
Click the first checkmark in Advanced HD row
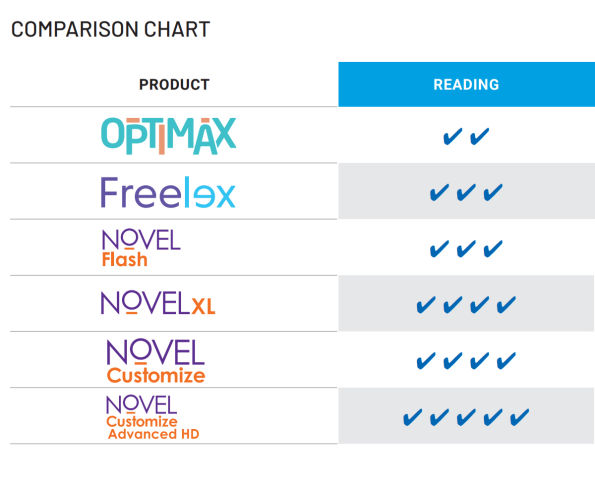click(x=412, y=417)
